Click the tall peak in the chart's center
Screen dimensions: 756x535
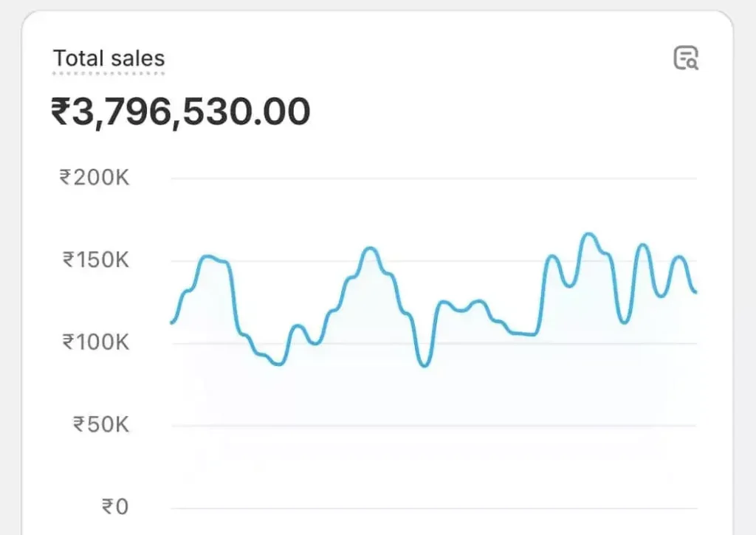tap(370, 249)
